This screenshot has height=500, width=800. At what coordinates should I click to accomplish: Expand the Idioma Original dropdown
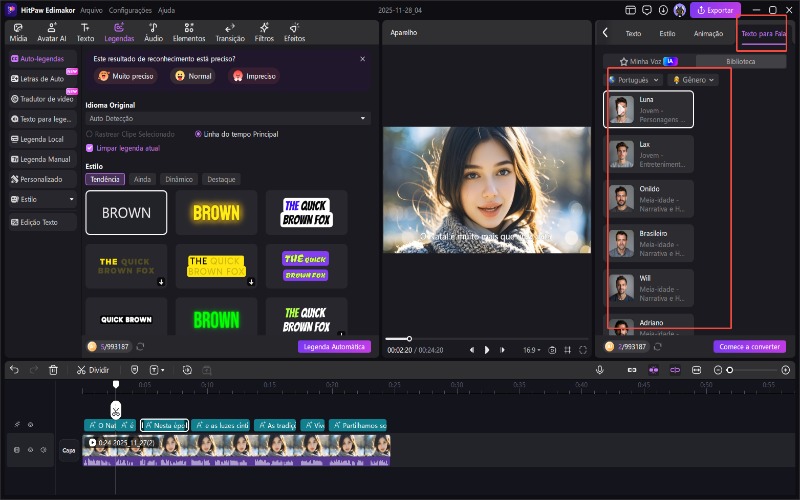click(227, 118)
